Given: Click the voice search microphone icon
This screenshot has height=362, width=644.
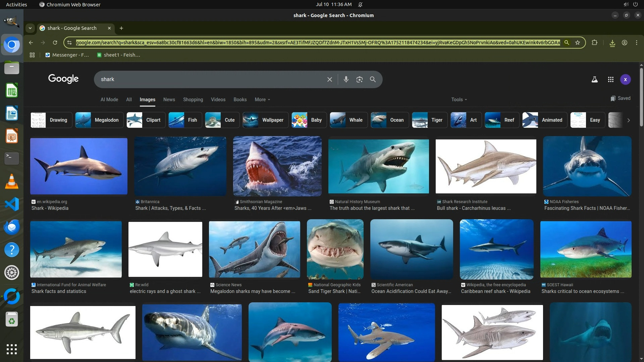Looking at the screenshot, I should point(346,79).
